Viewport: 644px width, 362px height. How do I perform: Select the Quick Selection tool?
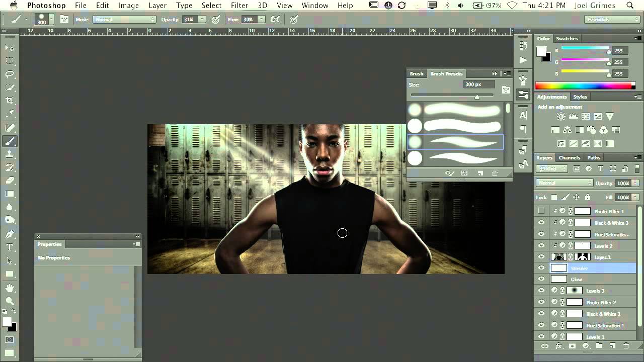(x=10, y=87)
